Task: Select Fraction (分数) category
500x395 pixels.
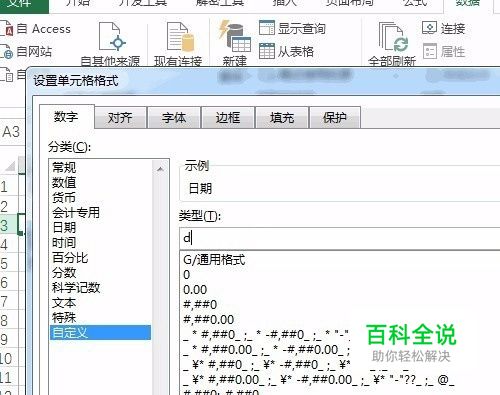Action: coord(100,272)
